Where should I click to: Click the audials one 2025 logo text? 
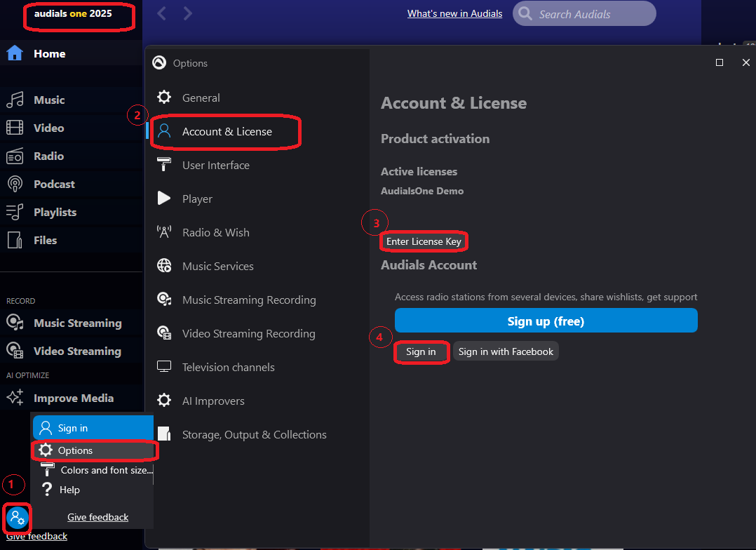[73, 13]
